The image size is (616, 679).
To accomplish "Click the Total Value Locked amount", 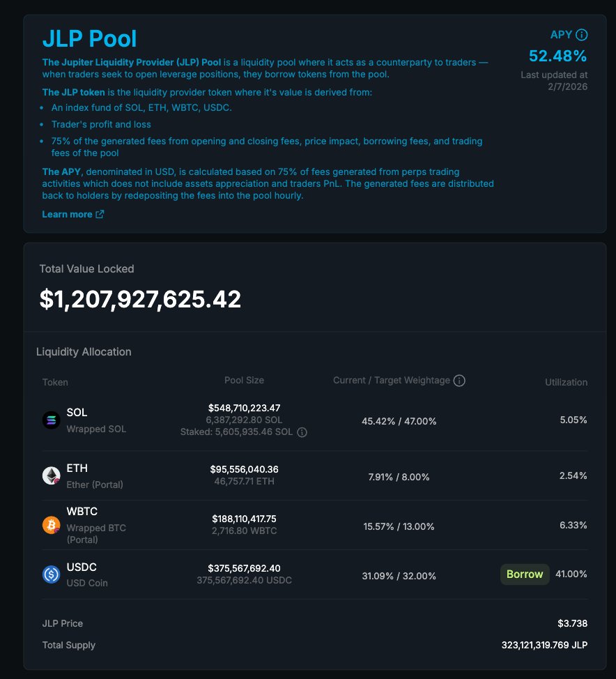I will 140,299.
